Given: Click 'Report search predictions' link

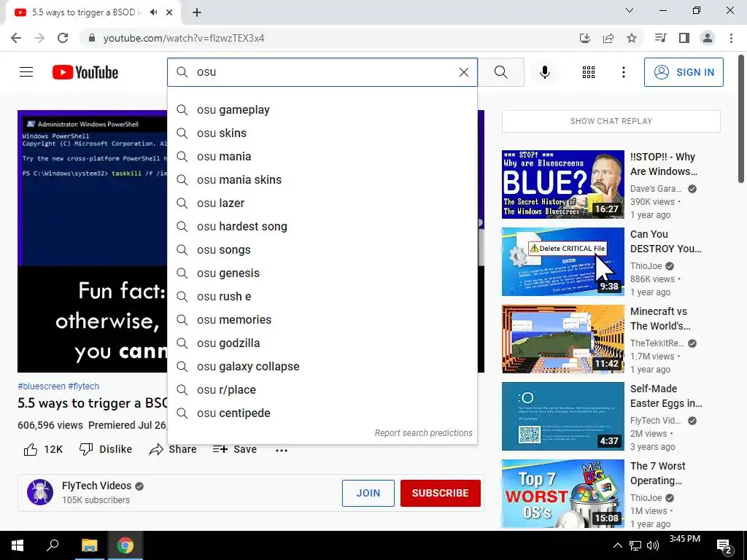Looking at the screenshot, I should 424,433.
